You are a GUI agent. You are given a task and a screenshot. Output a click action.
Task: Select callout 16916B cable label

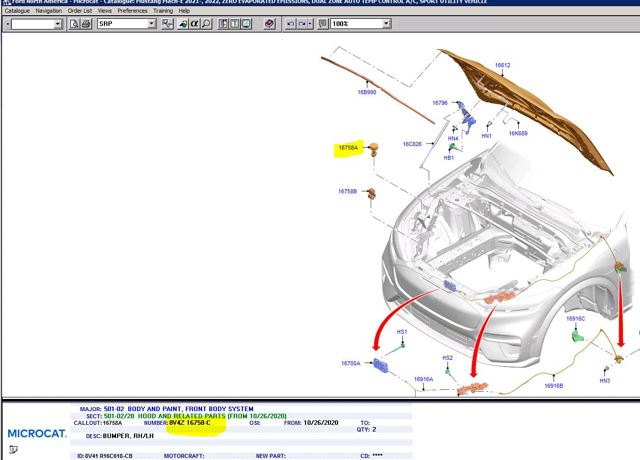[554, 386]
